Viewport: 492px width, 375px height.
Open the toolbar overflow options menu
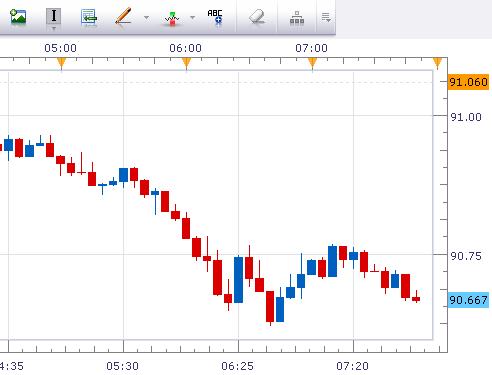click(326, 17)
